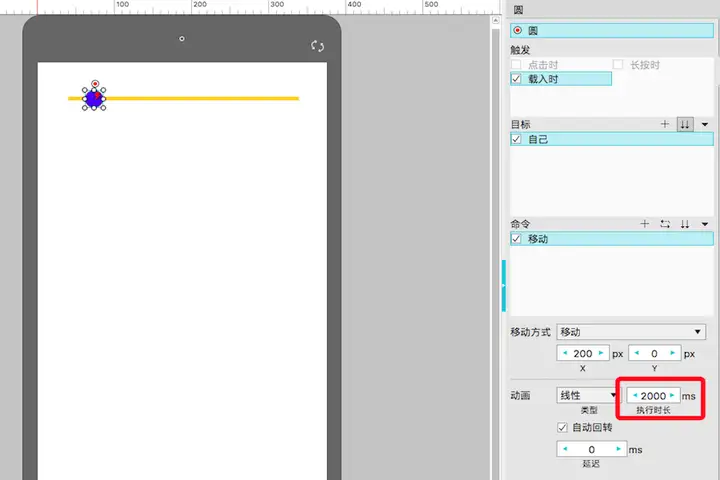Viewport: 720px width, 480px height.
Task: Click the tablet camera dot at top
Action: coord(182,39)
